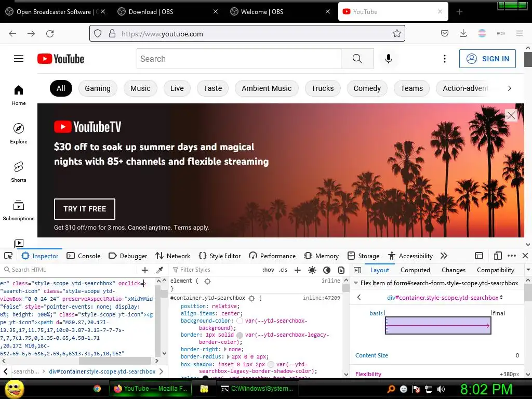This screenshot has width=532, height=399.
Task: Bookmark this page with the star
Action: 396,33
